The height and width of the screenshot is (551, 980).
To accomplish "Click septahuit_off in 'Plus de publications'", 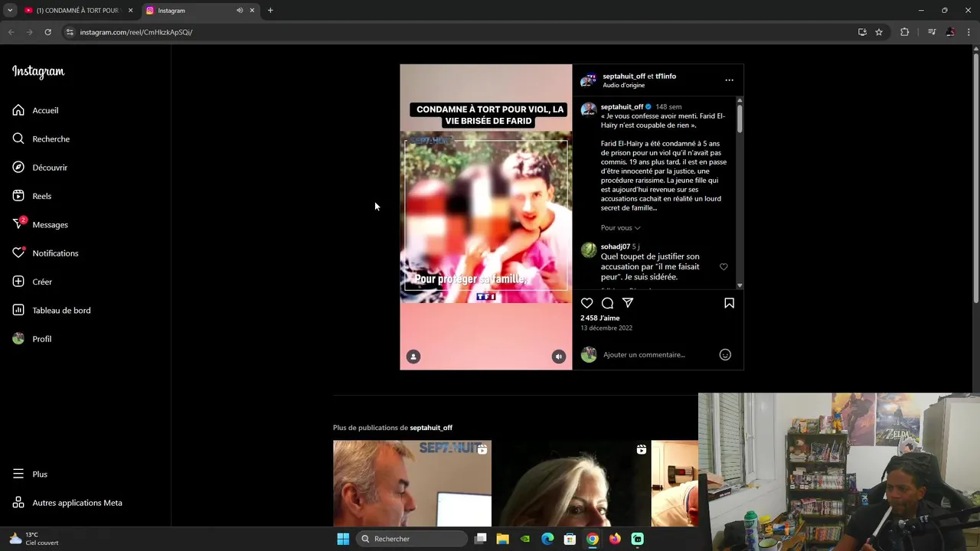I will (431, 428).
